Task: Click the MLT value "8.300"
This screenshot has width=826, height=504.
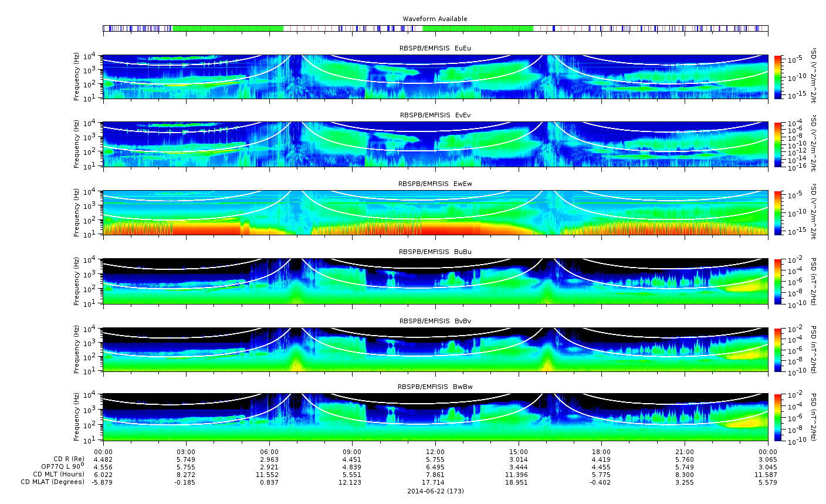Action: click(x=685, y=474)
